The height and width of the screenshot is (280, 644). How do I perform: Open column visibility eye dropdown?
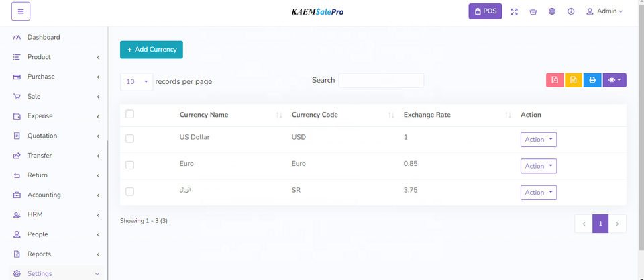click(x=614, y=80)
